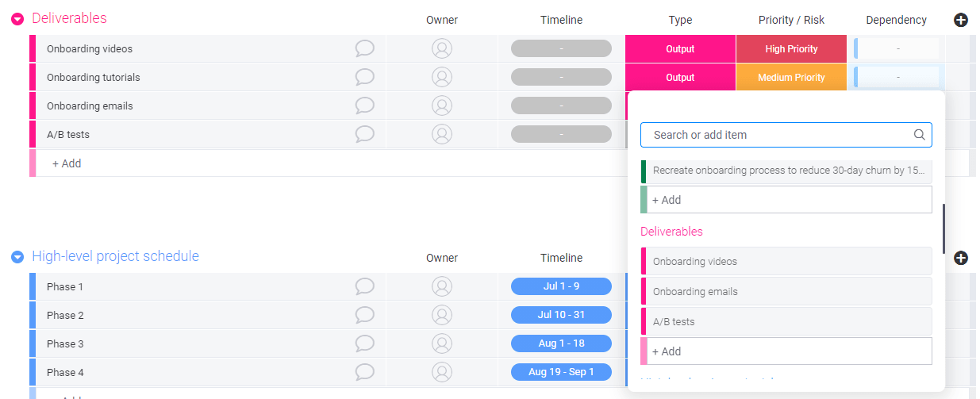This screenshot has height=399, width=980.
Task: Collapse the Deliverables group
Action: (x=17, y=19)
